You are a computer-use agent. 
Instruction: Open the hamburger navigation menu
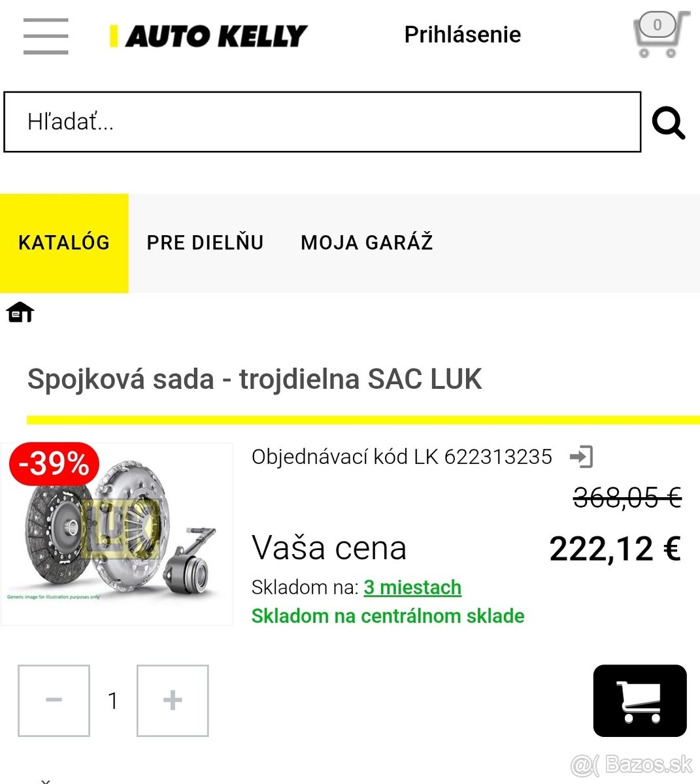pyautogui.click(x=45, y=37)
